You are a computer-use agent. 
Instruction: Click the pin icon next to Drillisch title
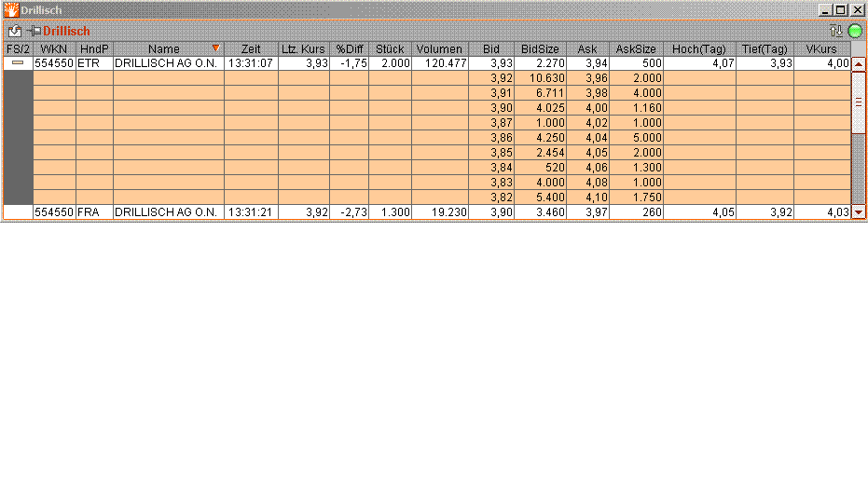pos(34,31)
